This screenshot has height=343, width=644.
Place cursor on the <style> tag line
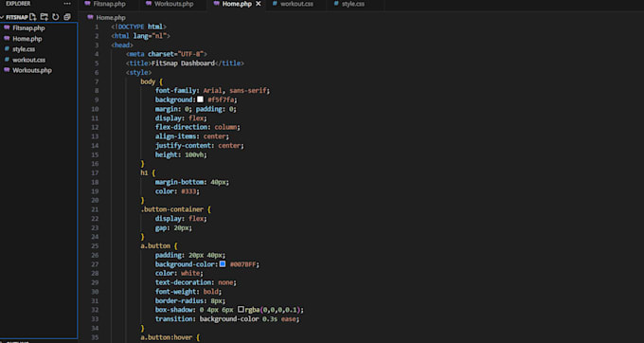139,72
